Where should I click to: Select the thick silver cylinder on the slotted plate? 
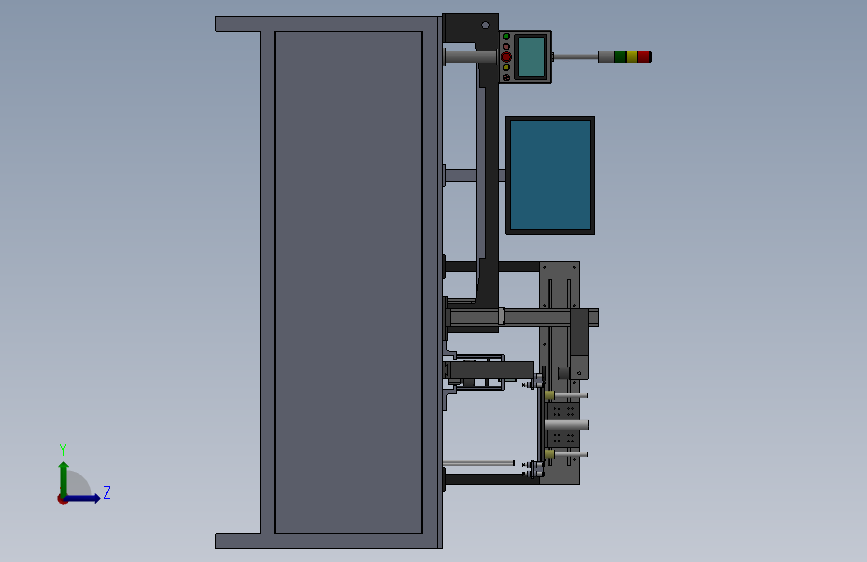coord(567,425)
